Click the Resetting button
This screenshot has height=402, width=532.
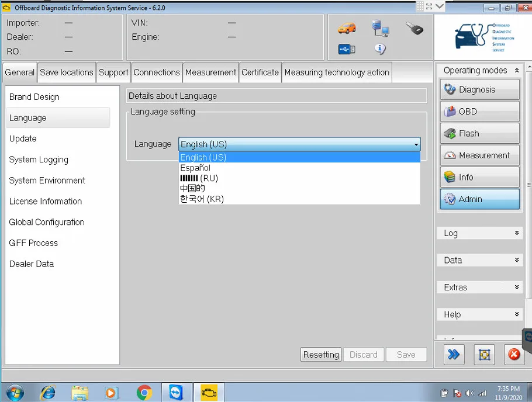click(x=321, y=355)
